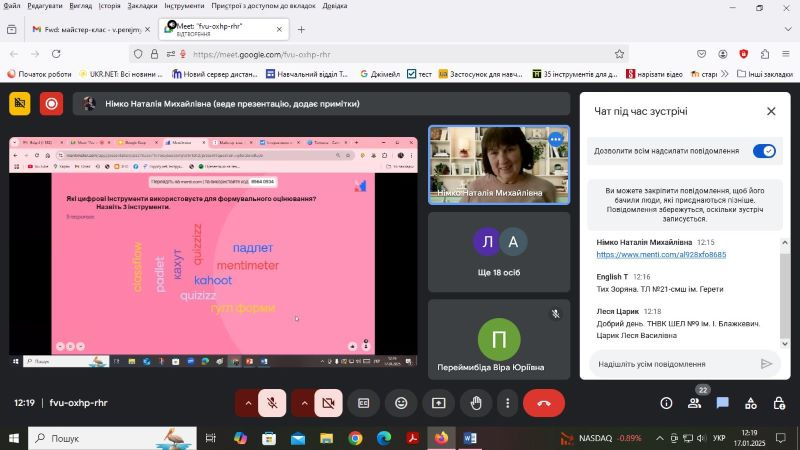
Task: Open host controls lock icon
Action: point(779,403)
